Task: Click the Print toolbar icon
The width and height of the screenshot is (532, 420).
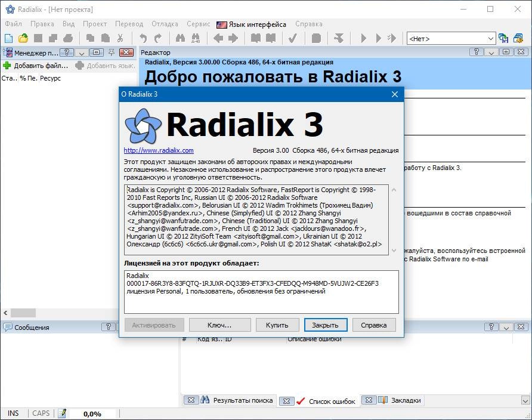Action: click(x=68, y=38)
